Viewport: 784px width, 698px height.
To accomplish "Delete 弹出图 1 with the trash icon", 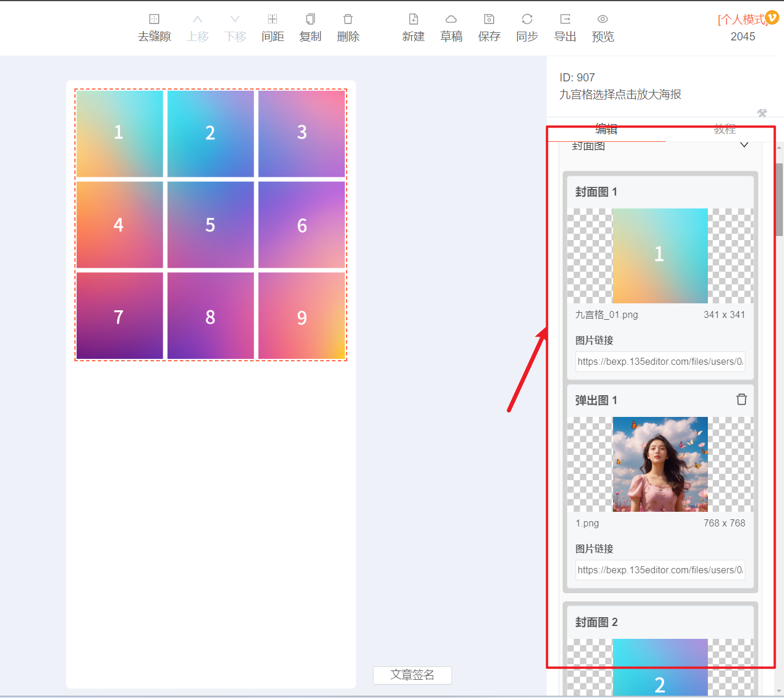I will point(741,399).
